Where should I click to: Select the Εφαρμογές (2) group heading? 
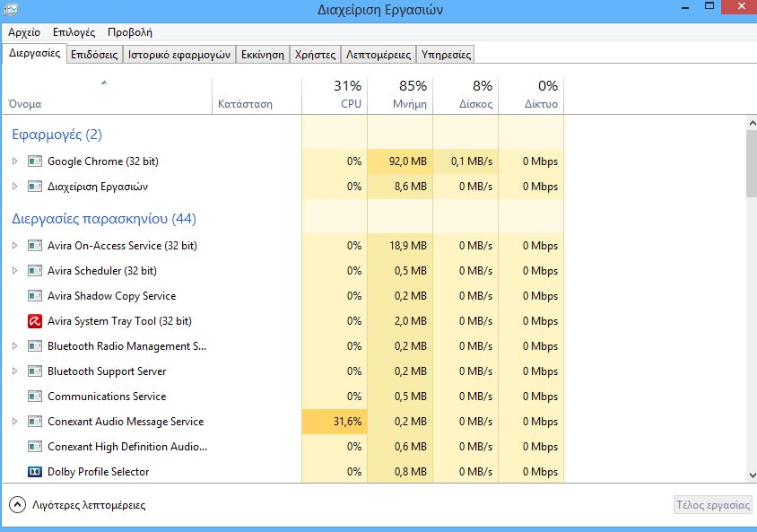pyautogui.click(x=57, y=135)
